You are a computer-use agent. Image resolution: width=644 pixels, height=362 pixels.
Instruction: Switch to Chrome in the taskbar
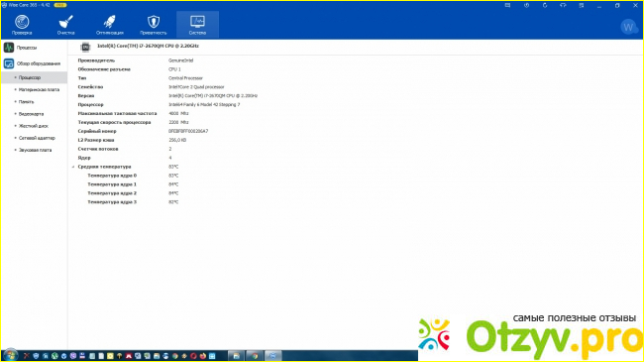click(255, 356)
